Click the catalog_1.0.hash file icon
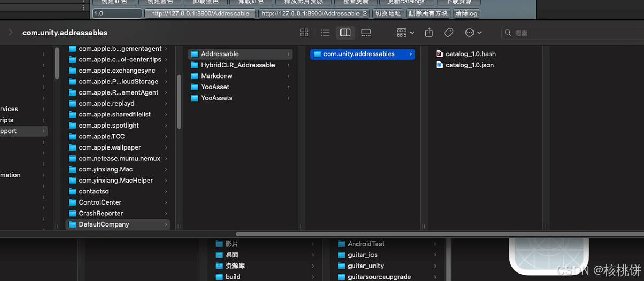 (x=439, y=54)
